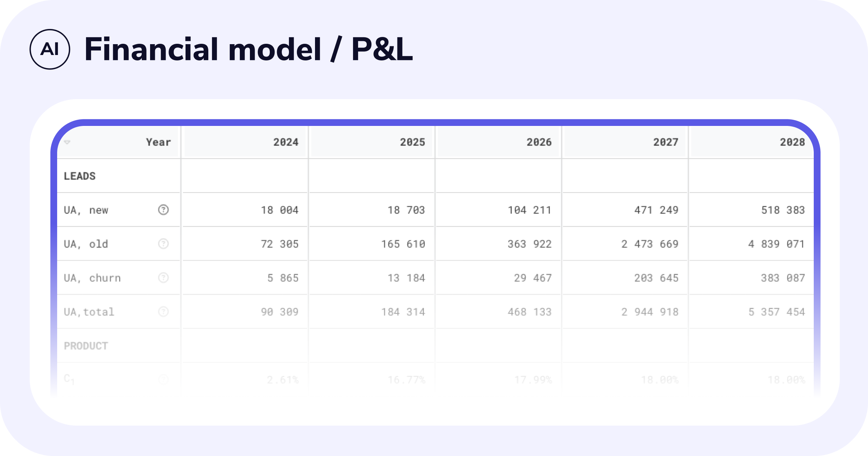Viewport: 868px width, 456px height.
Task: Choose the 2027 column header
Action: point(665,142)
